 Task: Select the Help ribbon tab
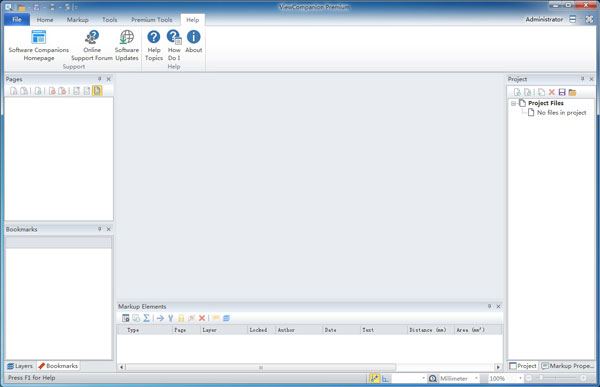tap(192, 20)
